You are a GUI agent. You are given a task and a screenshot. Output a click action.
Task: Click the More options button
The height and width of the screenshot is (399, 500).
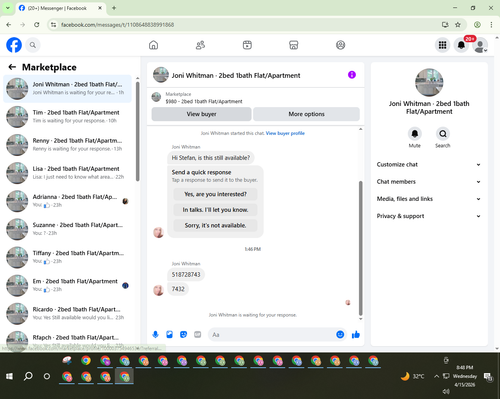[x=306, y=114]
